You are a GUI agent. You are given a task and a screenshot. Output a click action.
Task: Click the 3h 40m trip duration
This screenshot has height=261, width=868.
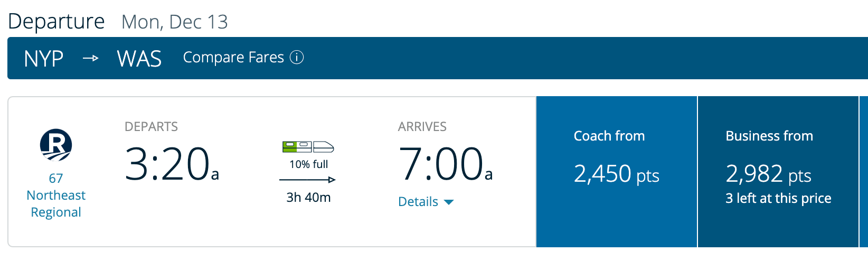point(308,198)
